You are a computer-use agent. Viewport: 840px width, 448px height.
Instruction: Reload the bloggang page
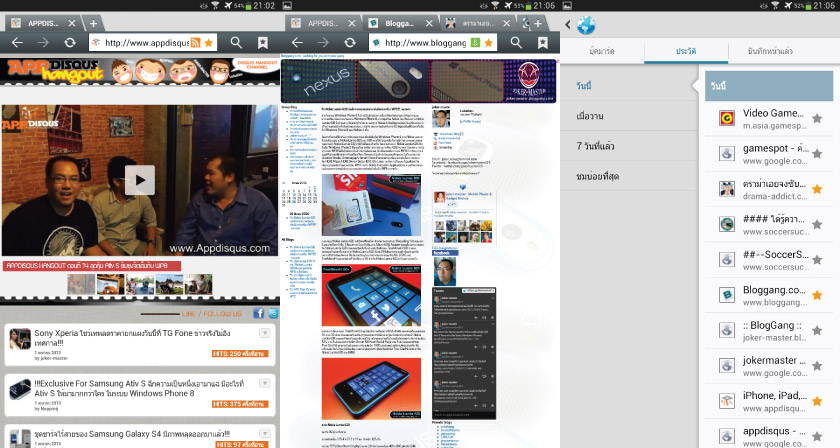pos(350,42)
